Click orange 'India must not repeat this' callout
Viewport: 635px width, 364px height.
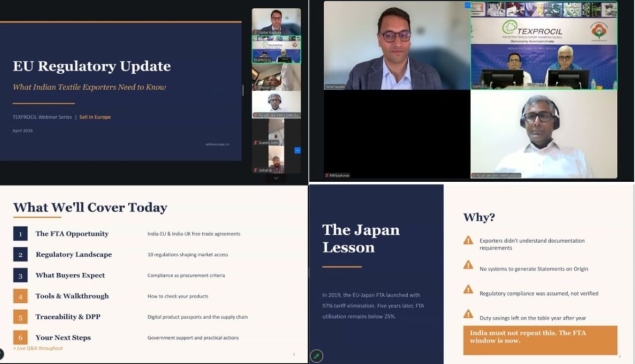click(x=540, y=340)
